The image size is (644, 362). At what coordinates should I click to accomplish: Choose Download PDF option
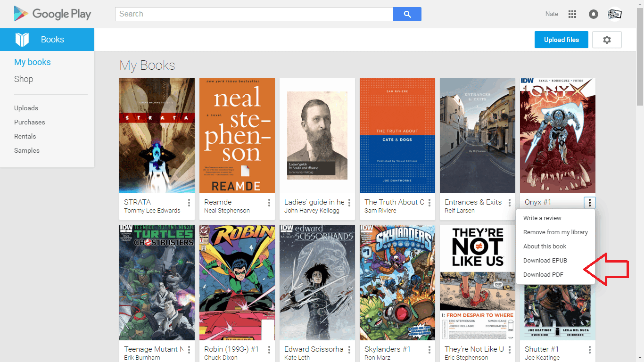(556, 275)
